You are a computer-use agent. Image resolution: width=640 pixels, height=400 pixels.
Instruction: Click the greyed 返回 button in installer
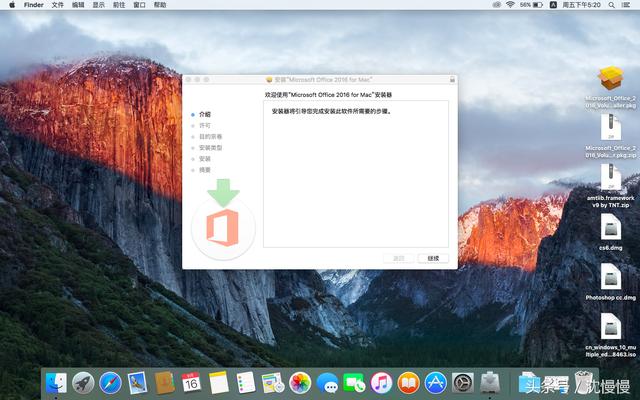click(x=398, y=258)
